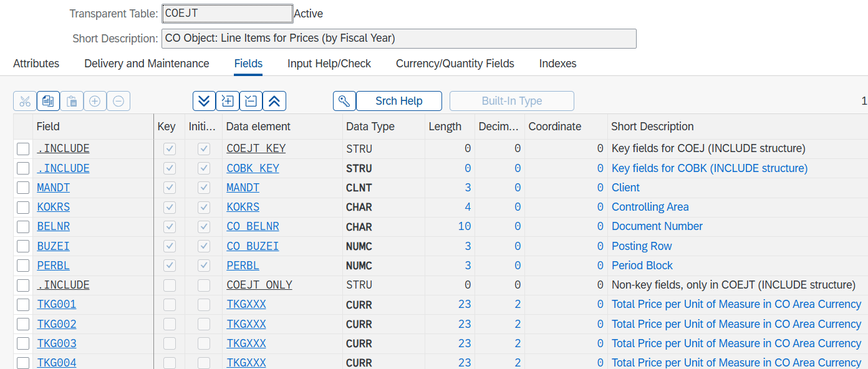Image resolution: width=868 pixels, height=369 pixels.
Task: Tick the row selector for TKG001
Action: pyautogui.click(x=23, y=305)
